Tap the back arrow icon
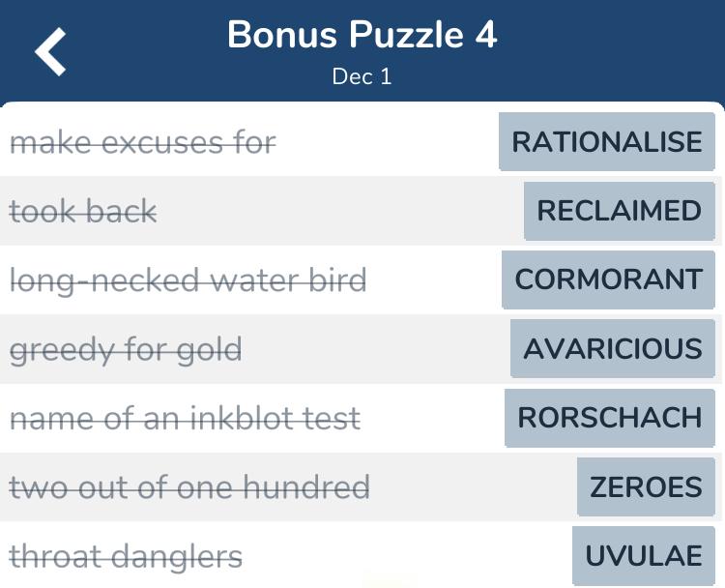The width and height of the screenshot is (725, 588). click(x=50, y=51)
